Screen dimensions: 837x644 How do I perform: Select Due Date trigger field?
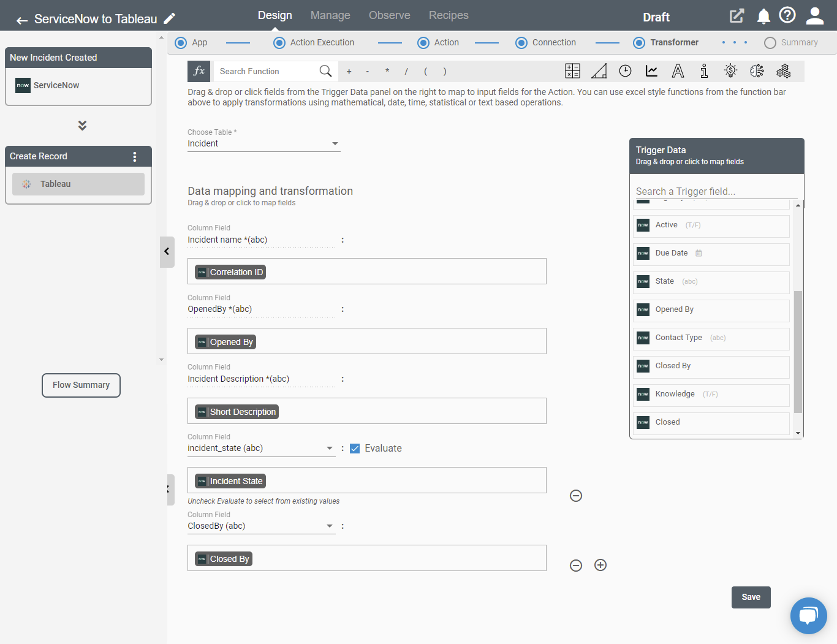711,254
